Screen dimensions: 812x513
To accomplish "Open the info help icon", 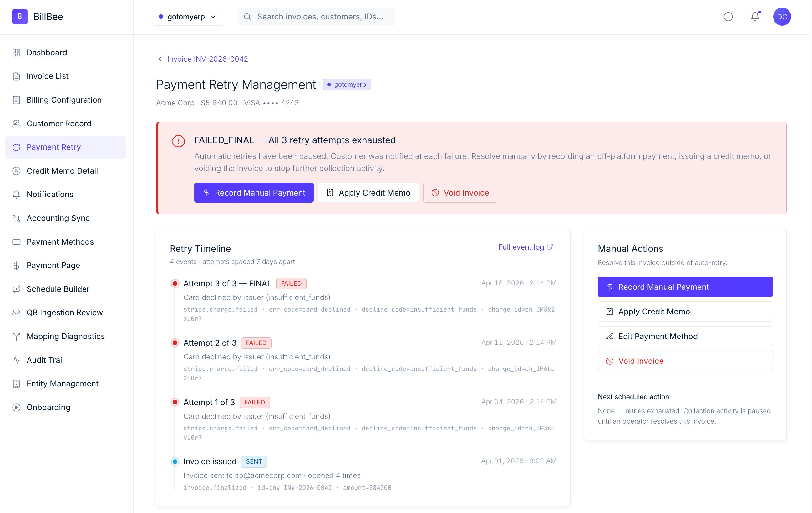I will 728,17.
